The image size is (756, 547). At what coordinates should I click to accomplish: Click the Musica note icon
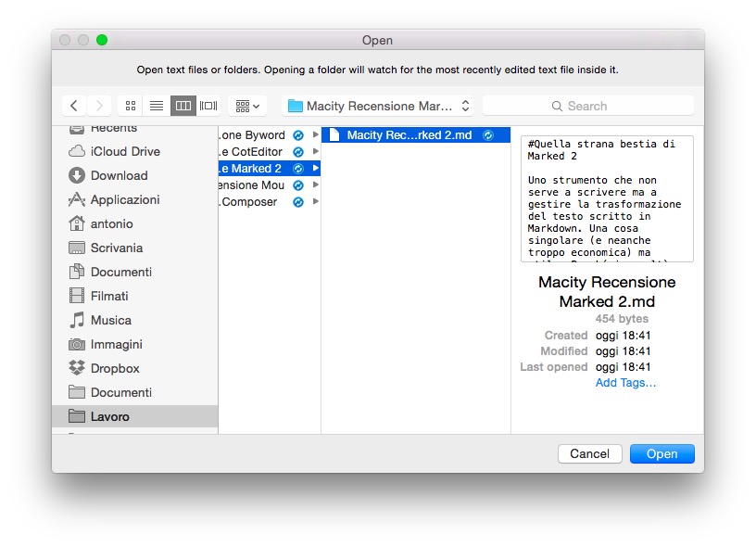[77, 320]
